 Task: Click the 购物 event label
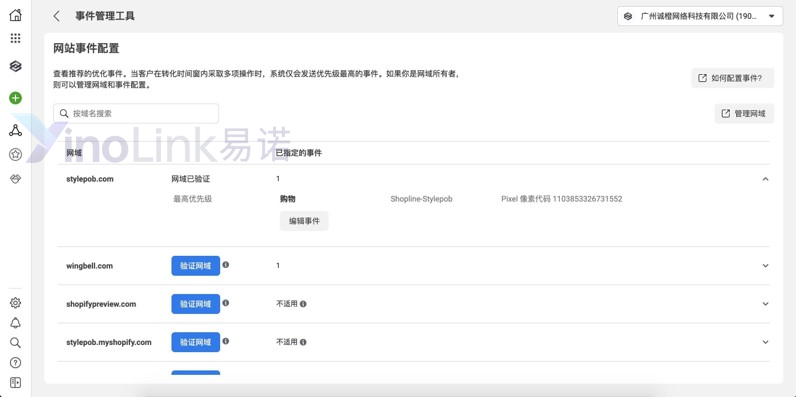tap(287, 199)
